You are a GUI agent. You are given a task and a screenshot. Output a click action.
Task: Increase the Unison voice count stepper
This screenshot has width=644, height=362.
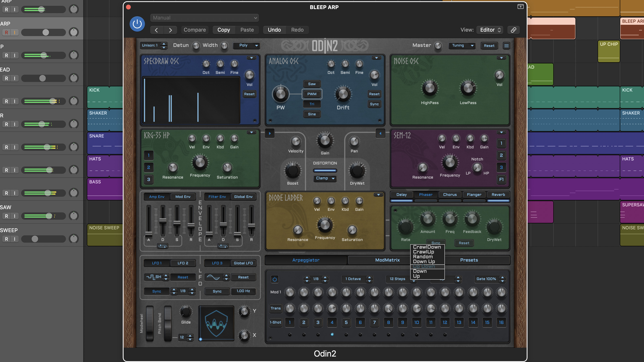[x=164, y=44]
